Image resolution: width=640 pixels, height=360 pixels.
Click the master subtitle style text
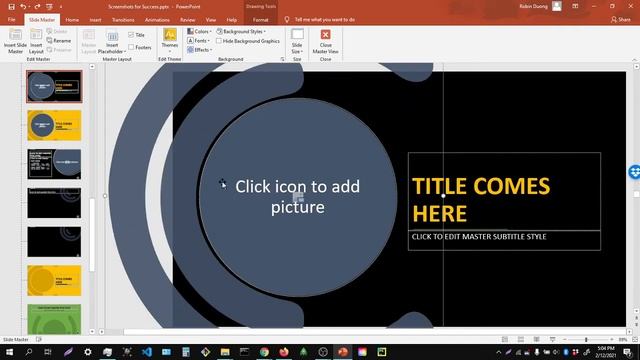[479, 237]
